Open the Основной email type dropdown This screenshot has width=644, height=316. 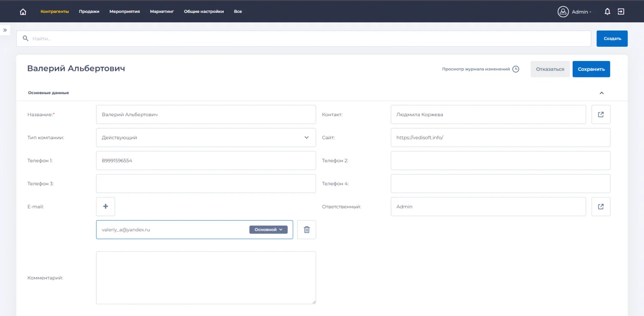point(268,230)
